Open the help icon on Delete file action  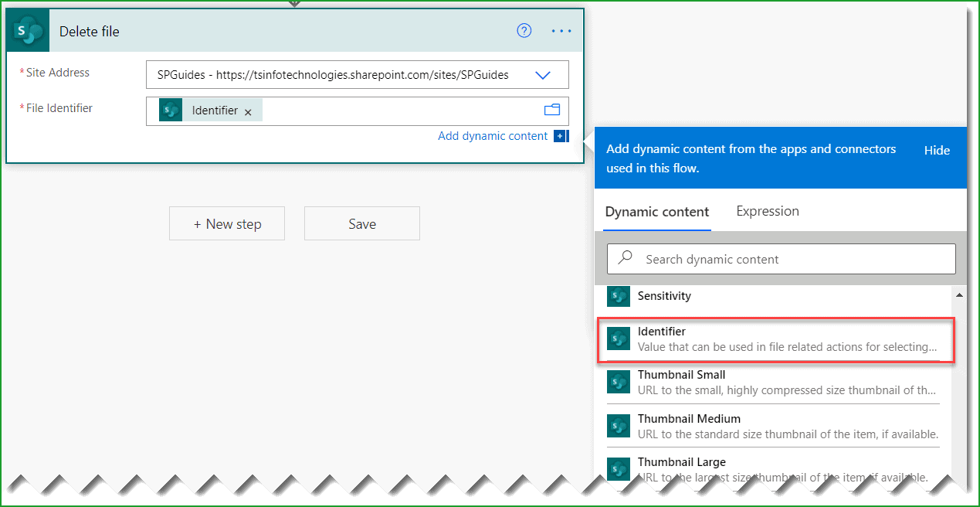point(524,30)
